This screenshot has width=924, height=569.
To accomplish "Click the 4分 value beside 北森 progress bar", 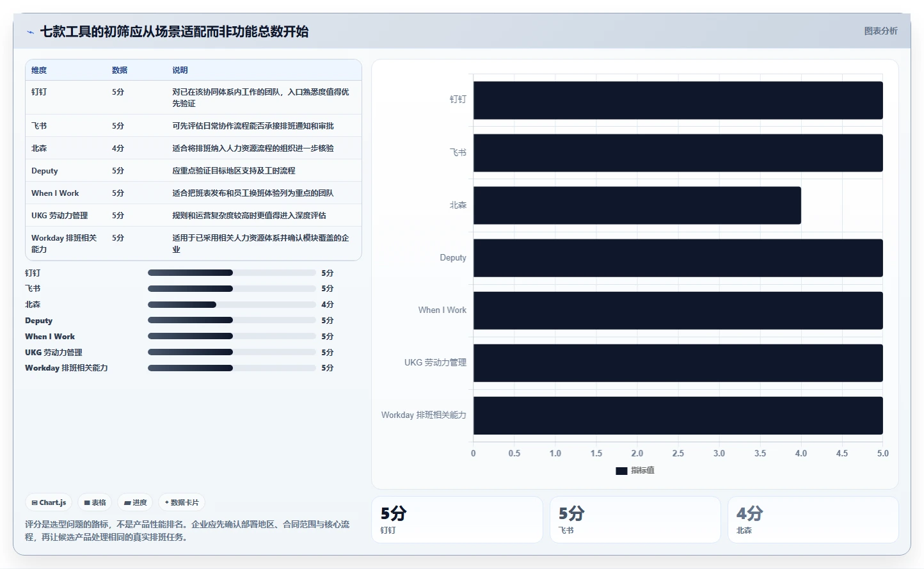I will (x=328, y=305).
